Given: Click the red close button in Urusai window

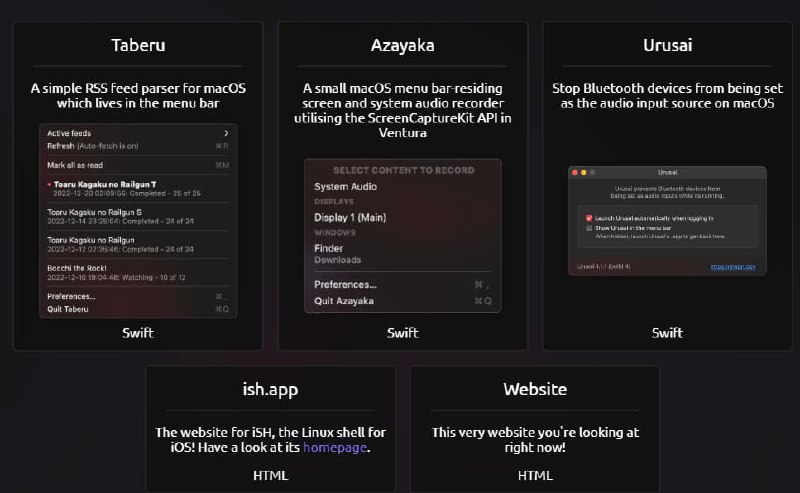Looking at the screenshot, I should 575,173.
